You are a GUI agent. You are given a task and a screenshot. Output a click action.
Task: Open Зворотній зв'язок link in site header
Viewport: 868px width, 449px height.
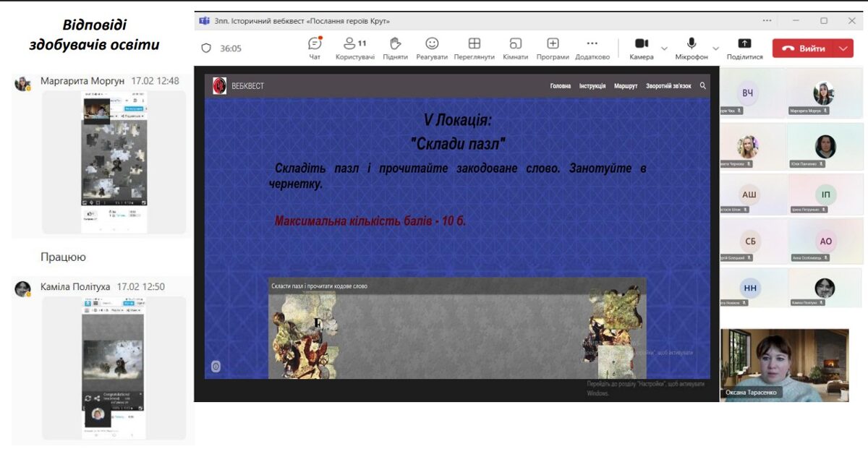pyautogui.click(x=668, y=86)
